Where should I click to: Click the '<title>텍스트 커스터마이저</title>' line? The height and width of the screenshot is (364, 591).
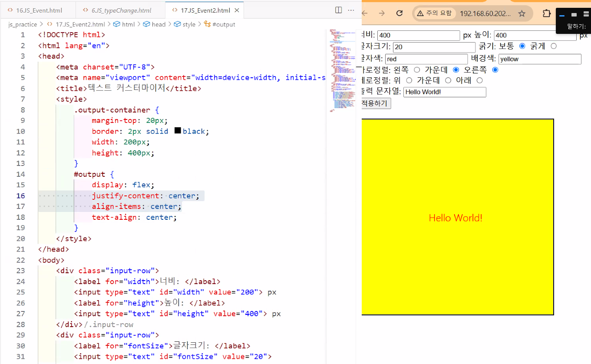pos(129,88)
